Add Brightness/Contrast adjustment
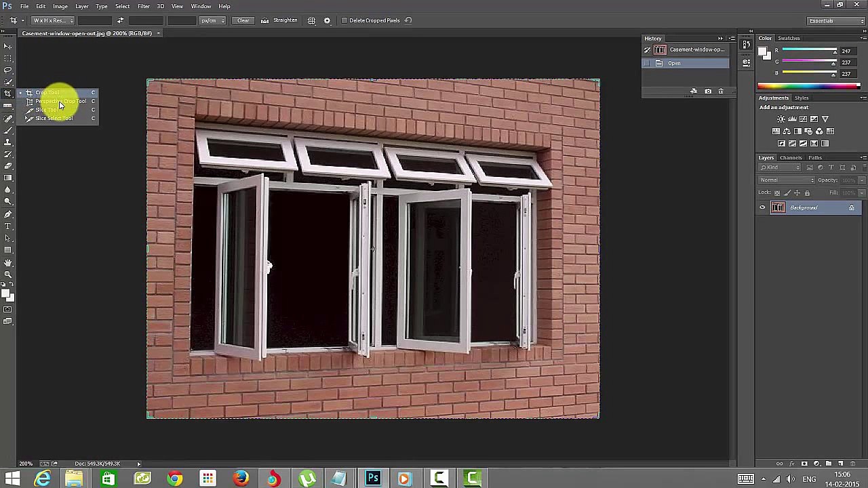 tap(781, 119)
